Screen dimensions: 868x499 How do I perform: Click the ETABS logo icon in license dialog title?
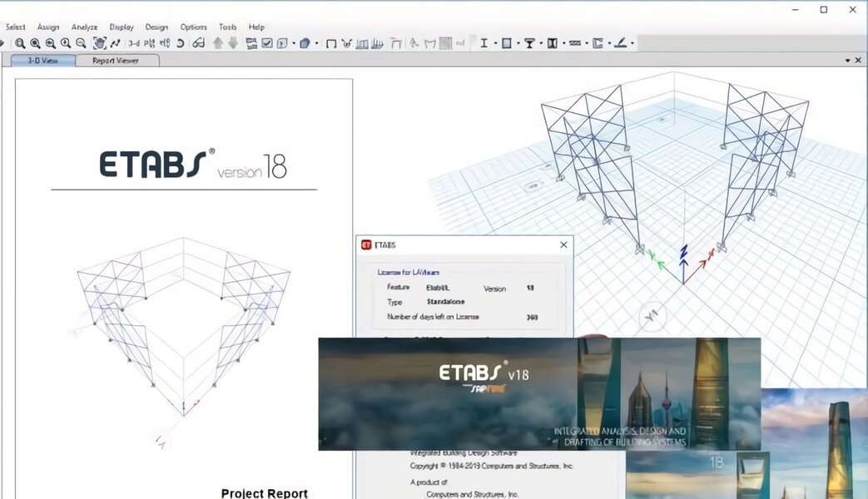click(x=366, y=245)
